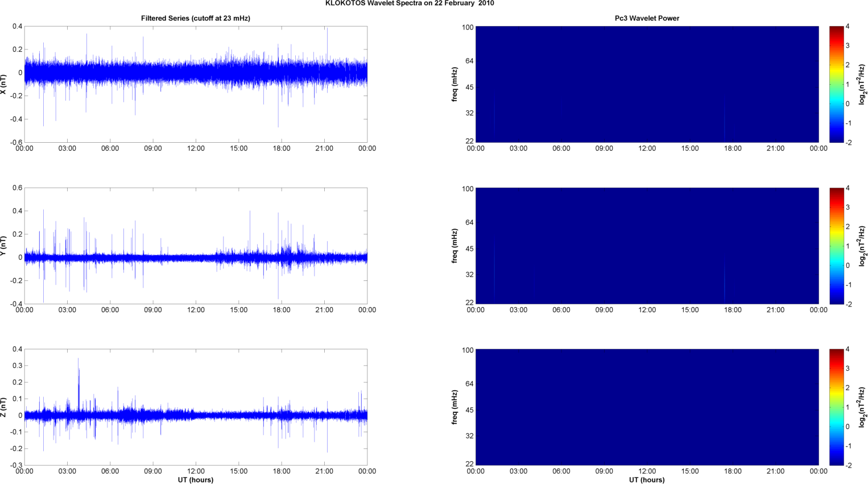Image resolution: width=868 pixels, height=484 pixels.
Task: Click the "4" tick on the X-row colorbar
Action: [x=848, y=26]
